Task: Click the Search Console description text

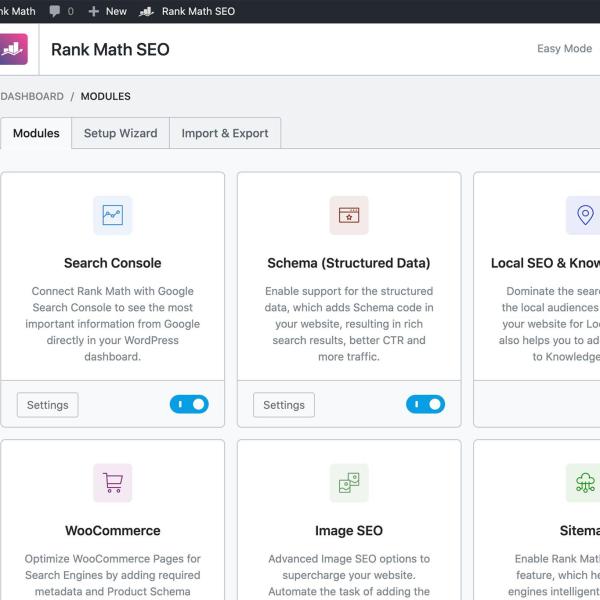Action: (112, 324)
